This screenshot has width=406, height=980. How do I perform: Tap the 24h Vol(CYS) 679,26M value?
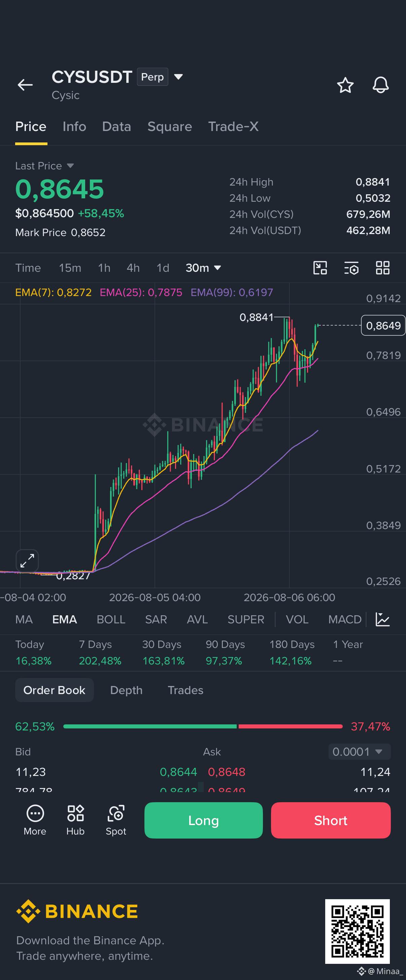click(x=368, y=214)
